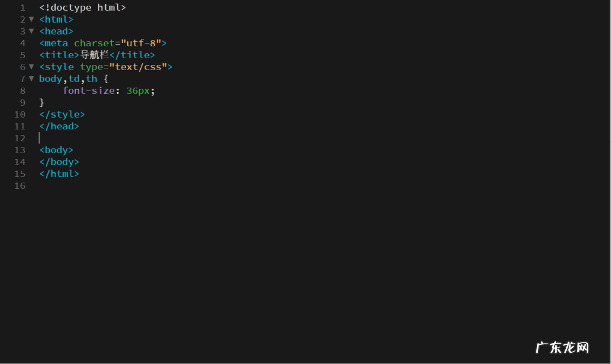Click the "text/css" attribute value
611x364 pixels.
[x=137, y=67]
